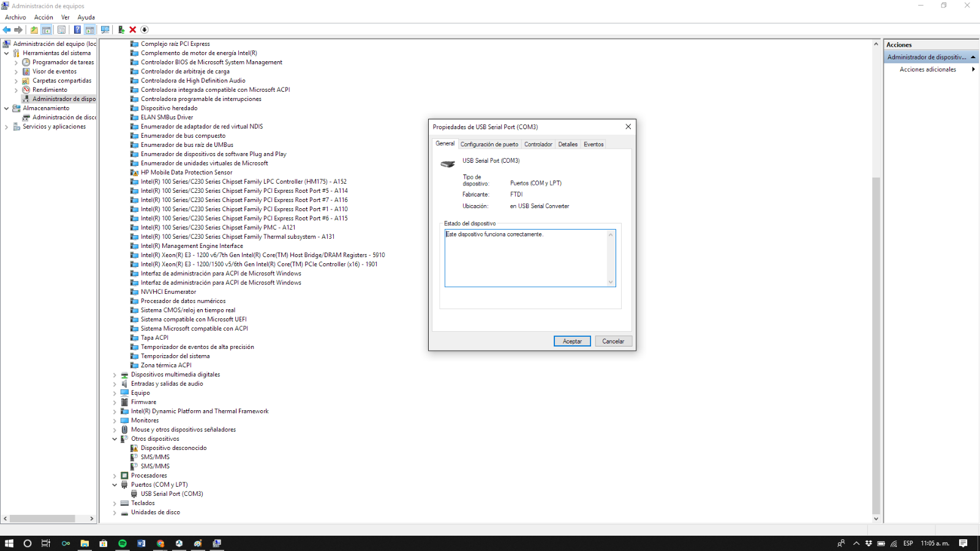Viewport: 980px width, 551px height.
Task: Collapse the Puertos (COM y LPT) node
Action: 115,485
